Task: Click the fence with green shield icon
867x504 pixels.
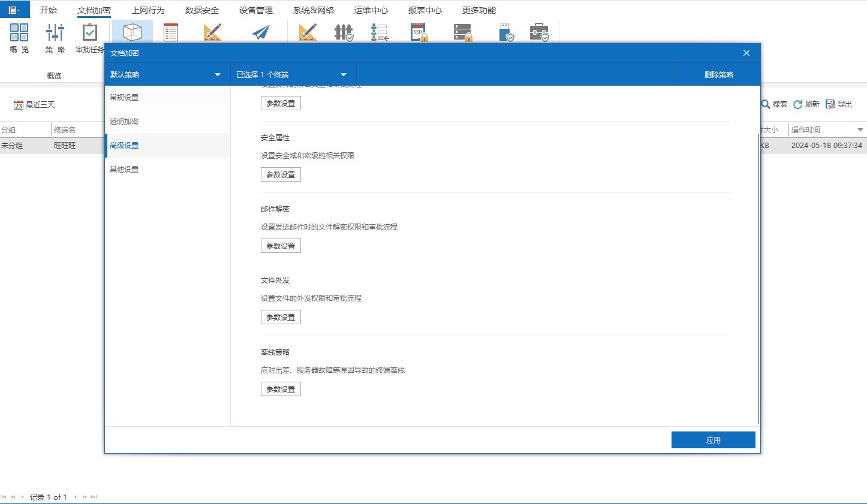Action: pyautogui.click(x=344, y=32)
